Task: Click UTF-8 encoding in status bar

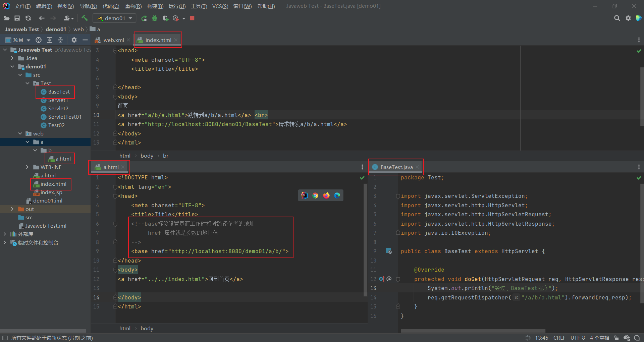Action: coord(578,338)
